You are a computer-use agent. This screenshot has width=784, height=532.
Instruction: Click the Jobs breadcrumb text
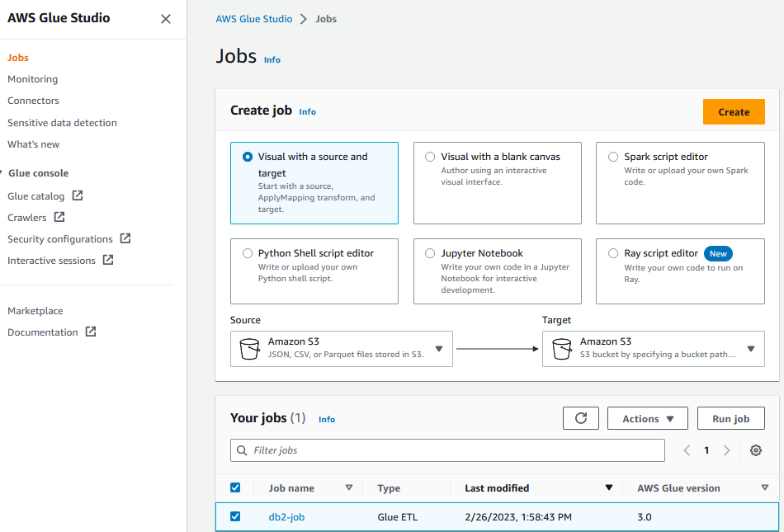326,19
